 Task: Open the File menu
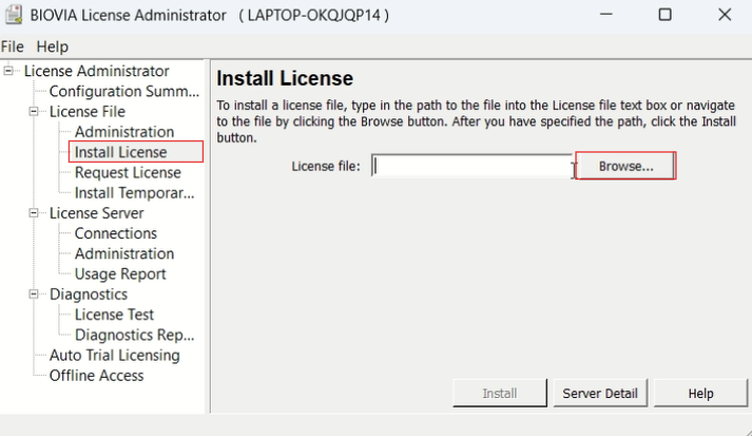pyautogui.click(x=12, y=47)
